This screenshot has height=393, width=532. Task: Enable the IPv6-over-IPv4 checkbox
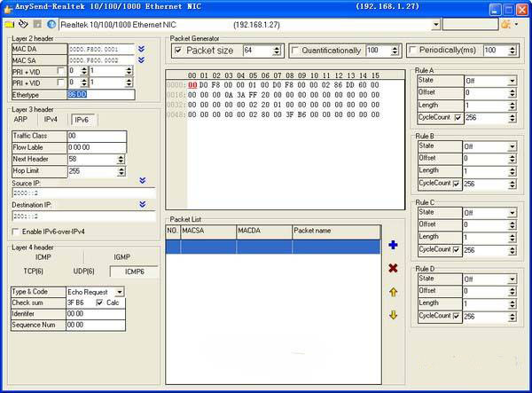pyautogui.click(x=15, y=232)
